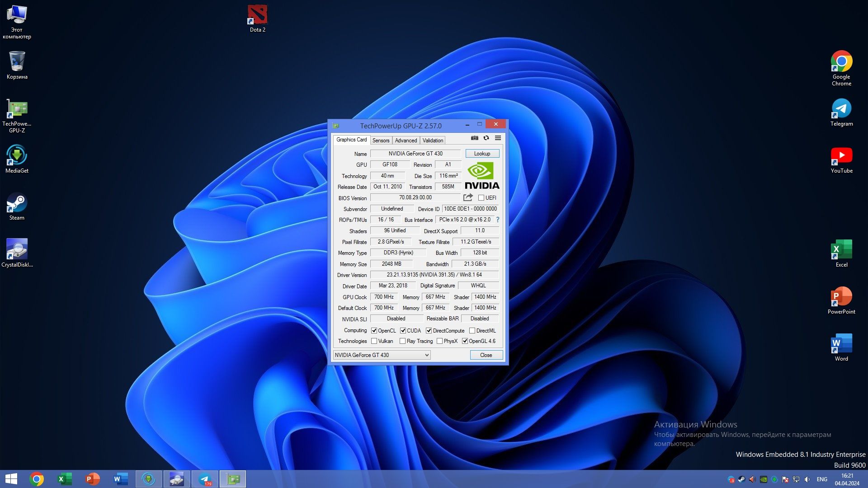Select Этот компьютер desktop icon
The width and height of the screenshot is (868, 488).
17,22
